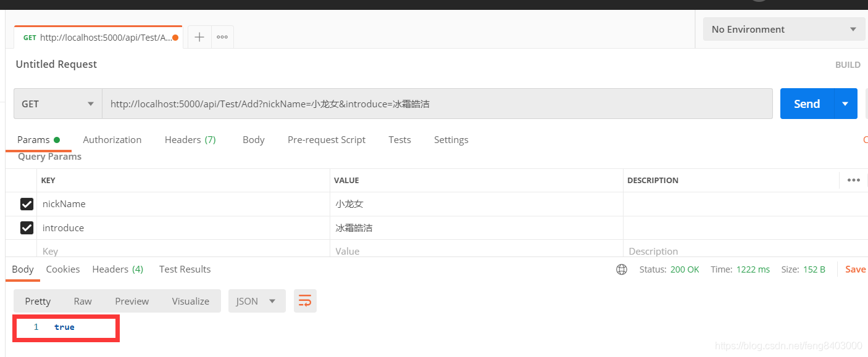View the response in Raw mode
Screen dimensions: 868x357
pyautogui.click(x=82, y=301)
